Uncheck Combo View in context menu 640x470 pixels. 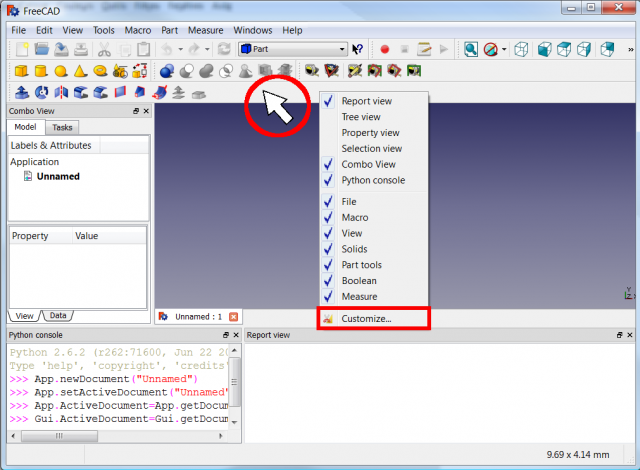(368, 164)
